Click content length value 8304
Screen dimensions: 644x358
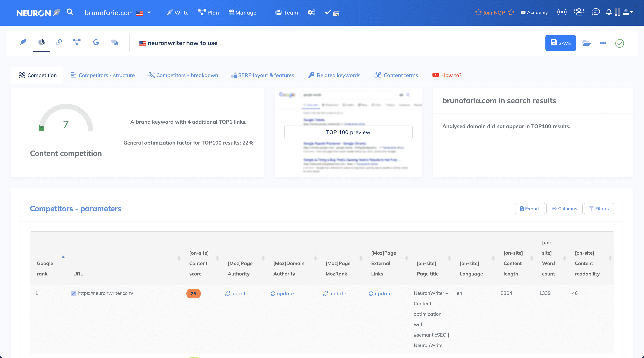506,293
